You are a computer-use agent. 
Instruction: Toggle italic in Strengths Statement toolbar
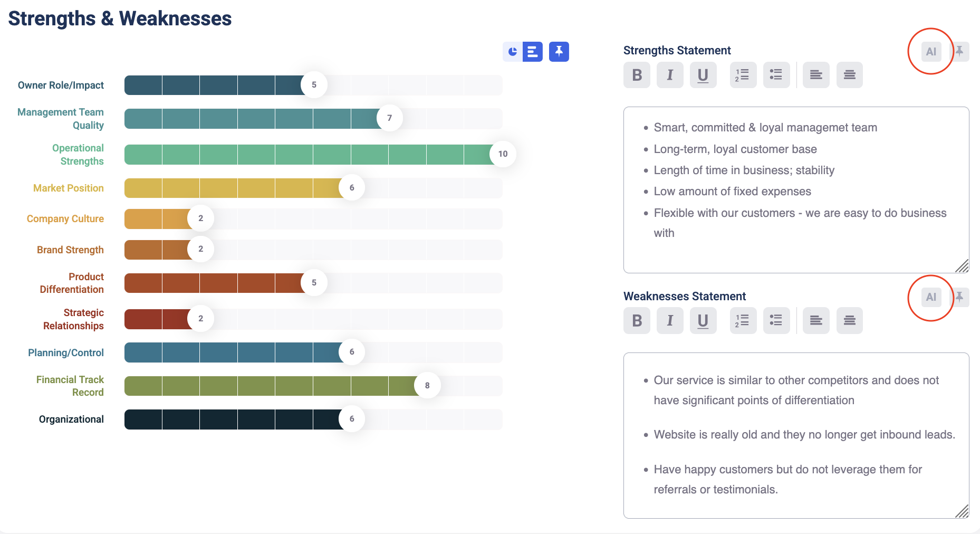(670, 75)
